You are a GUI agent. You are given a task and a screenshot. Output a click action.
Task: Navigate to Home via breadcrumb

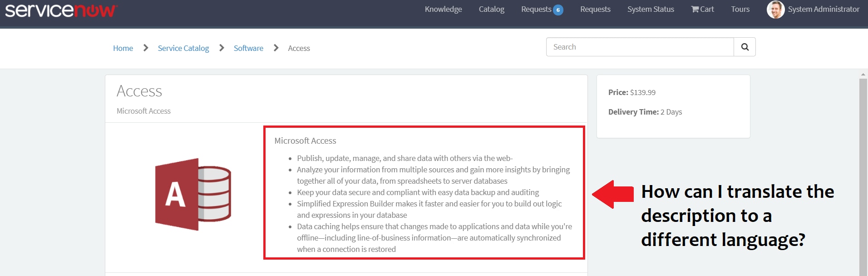click(123, 48)
